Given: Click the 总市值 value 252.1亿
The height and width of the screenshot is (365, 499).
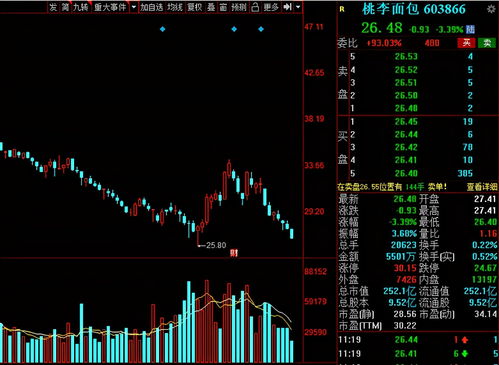Looking at the screenshot, I should pos(400,291).
